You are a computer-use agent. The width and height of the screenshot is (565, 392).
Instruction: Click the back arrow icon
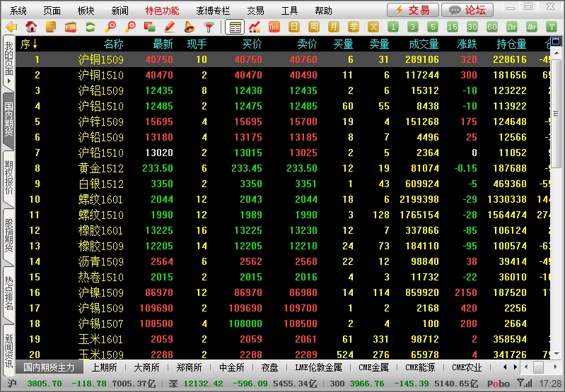[x=11, y=27]
